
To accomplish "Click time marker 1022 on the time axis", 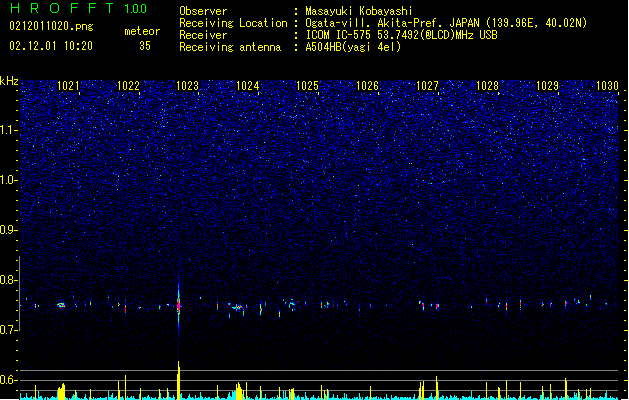I will click(128, 86).
